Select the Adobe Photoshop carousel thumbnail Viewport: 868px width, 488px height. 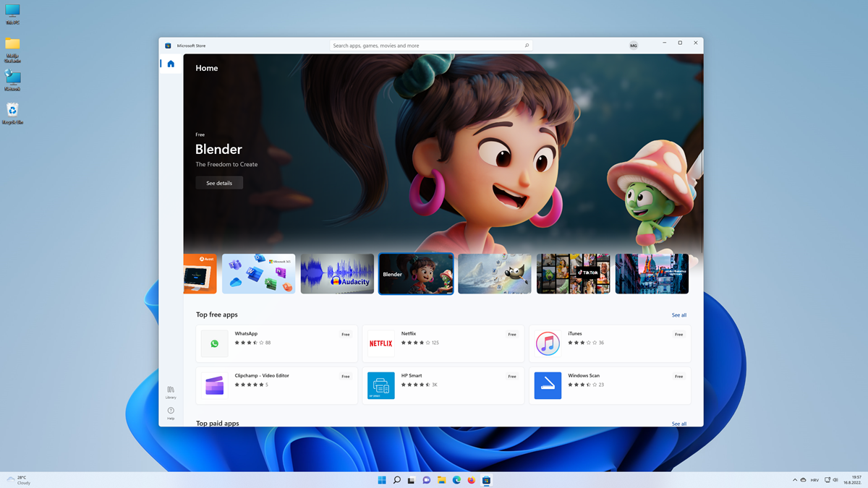[x=652, y=273]
